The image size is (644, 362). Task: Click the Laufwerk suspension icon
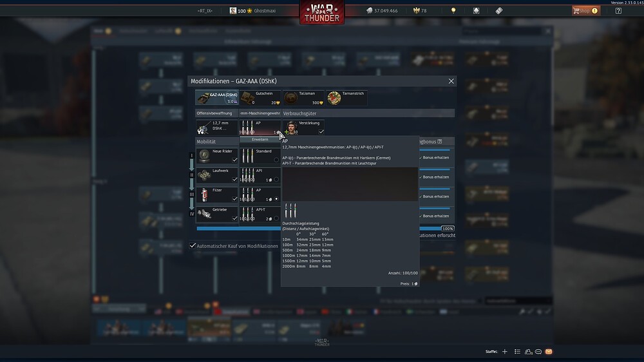click(204, 175)
